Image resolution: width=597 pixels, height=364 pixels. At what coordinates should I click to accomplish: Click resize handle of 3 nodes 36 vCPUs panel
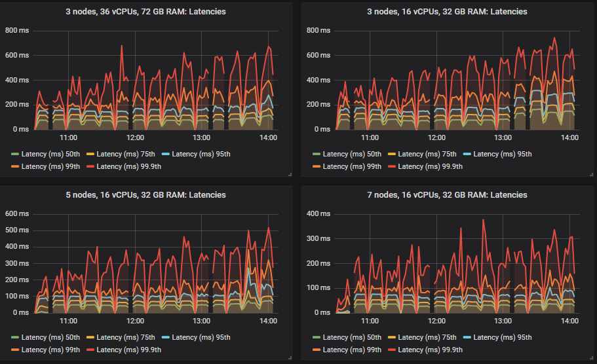290,174
